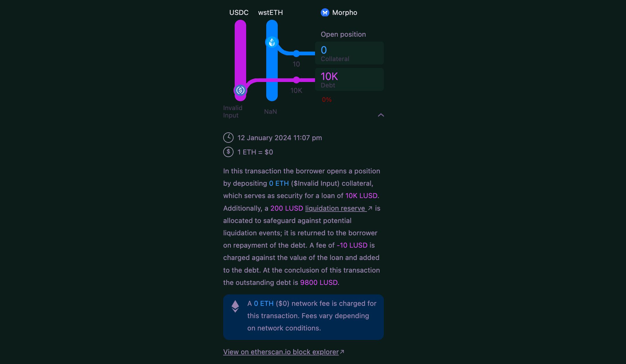Drag the debt amount slider to 10K
Image resolution: width=626 pixels, height=364 pixels.
tap(296, 79)
